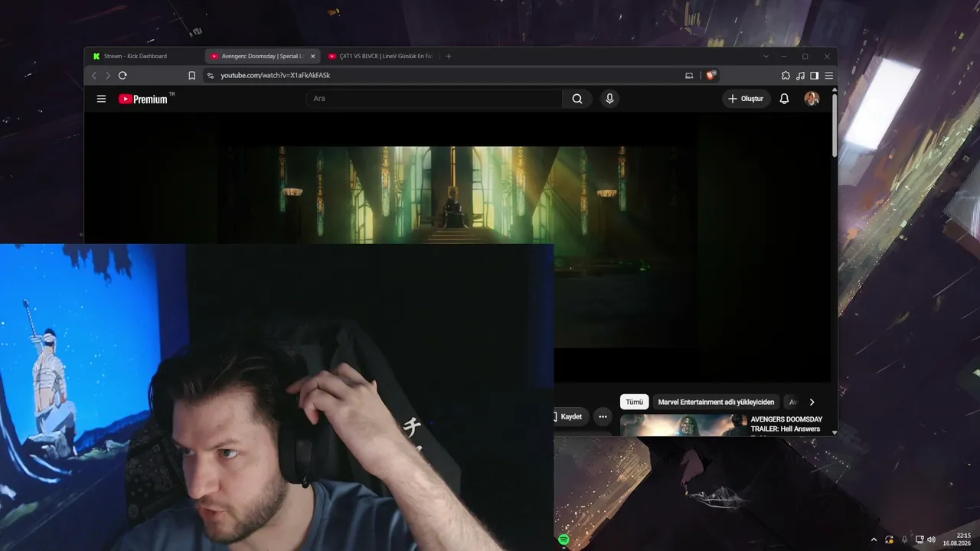Select Marvel Entertainment adlı yükleyiciden chip

tap(716, 402)
